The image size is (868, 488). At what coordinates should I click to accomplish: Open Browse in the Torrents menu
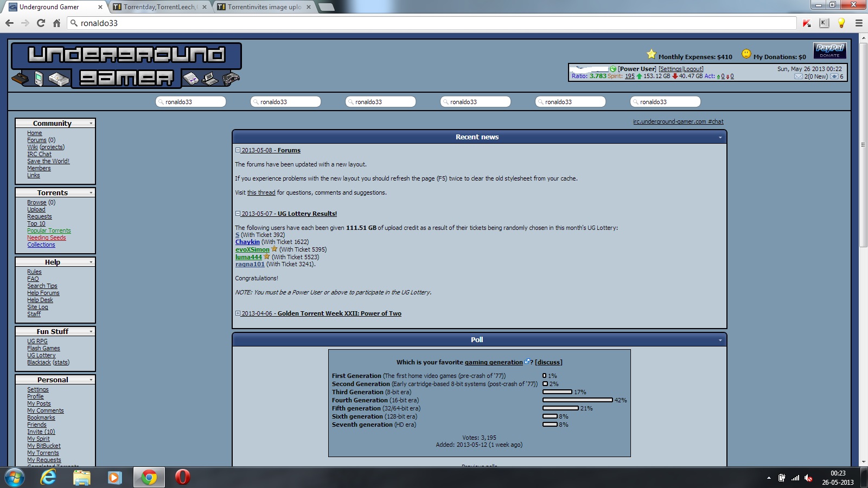tap(37, 202)
